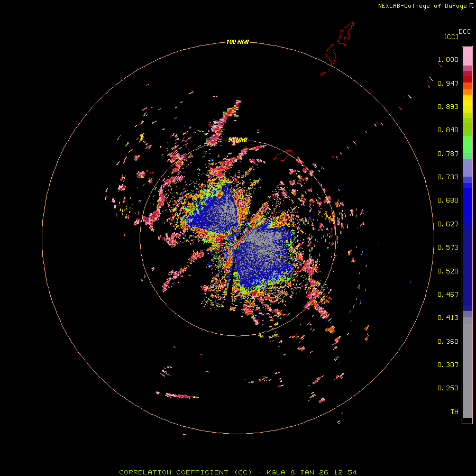Select the 0.467 scale value
Viewport: 476px width, 476px height.
[448, 295]
